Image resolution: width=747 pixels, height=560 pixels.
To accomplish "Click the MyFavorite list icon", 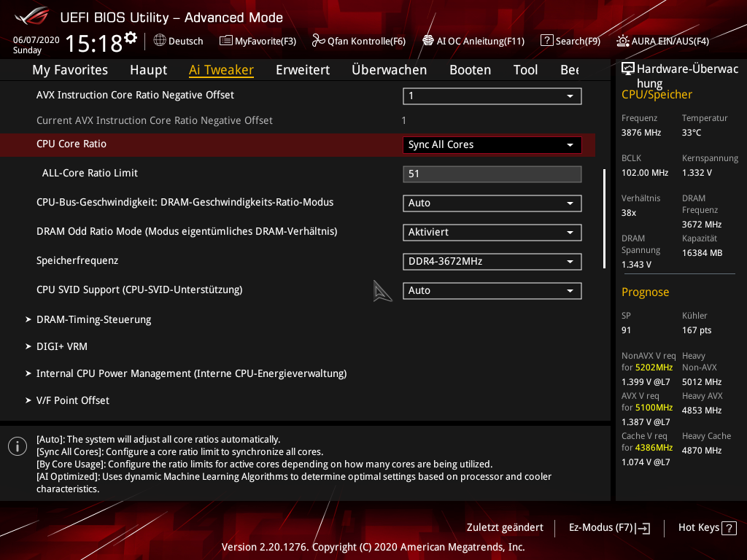I will coord(226,41).
